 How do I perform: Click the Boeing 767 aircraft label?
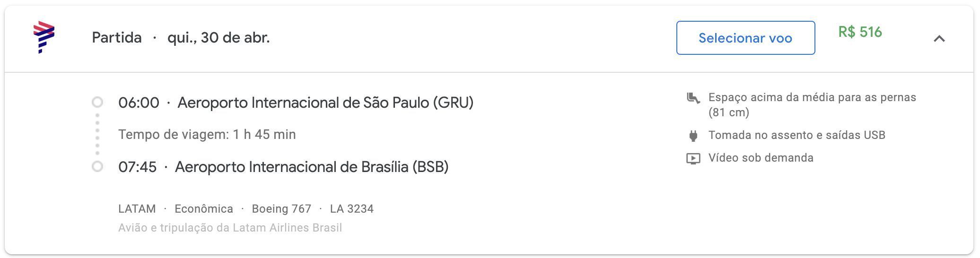(281, 209)
